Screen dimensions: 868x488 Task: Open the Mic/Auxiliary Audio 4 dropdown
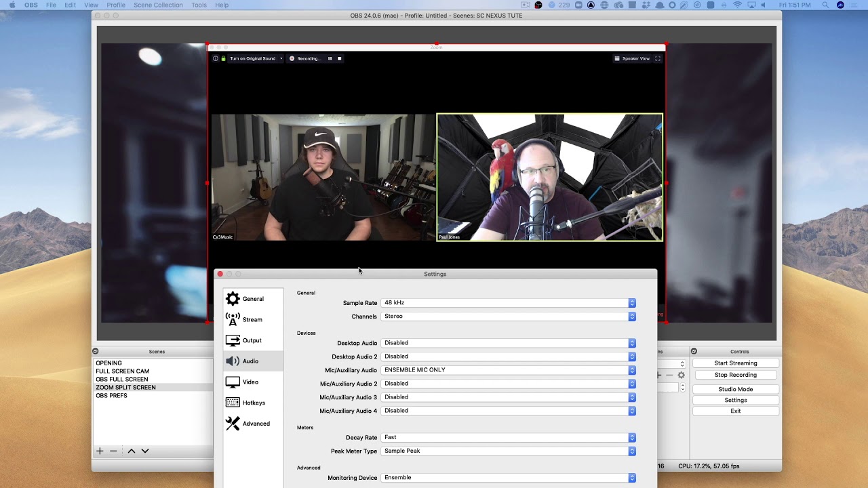point(509,411)
